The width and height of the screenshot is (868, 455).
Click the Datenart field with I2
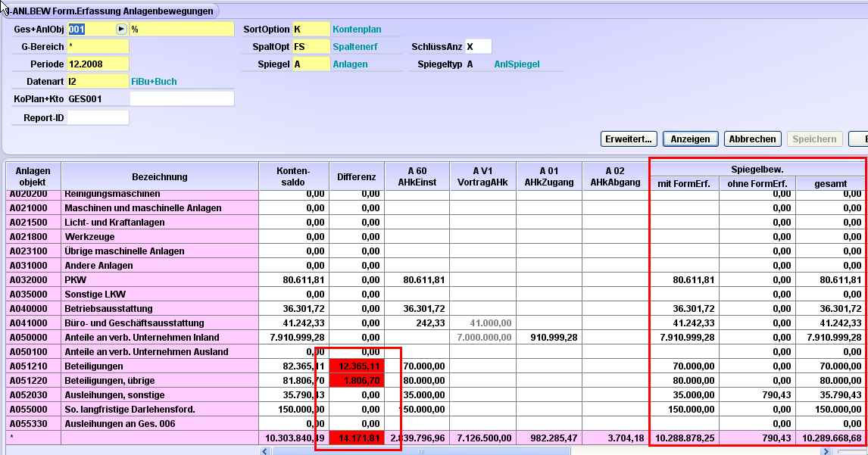coord(98,81)
